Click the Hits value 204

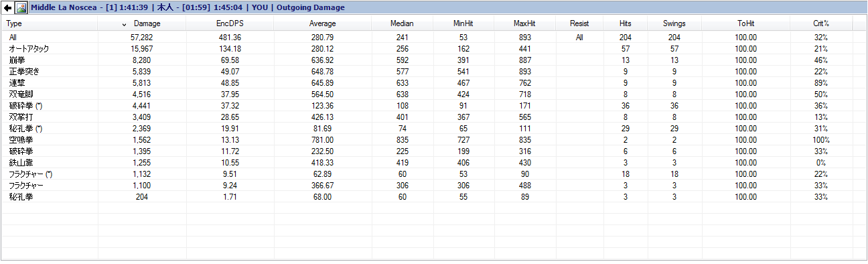click(x=626, y=38)
